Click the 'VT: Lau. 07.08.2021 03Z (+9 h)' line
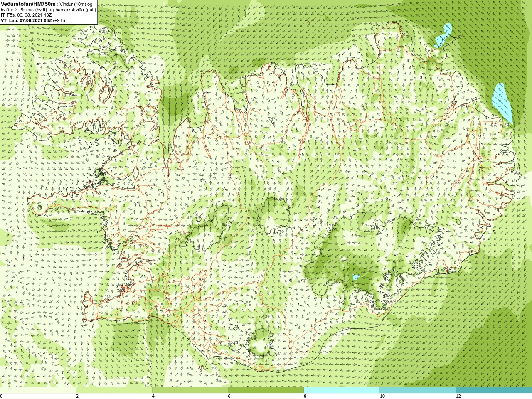Viewport: 532px width, 399px height. 33,20
